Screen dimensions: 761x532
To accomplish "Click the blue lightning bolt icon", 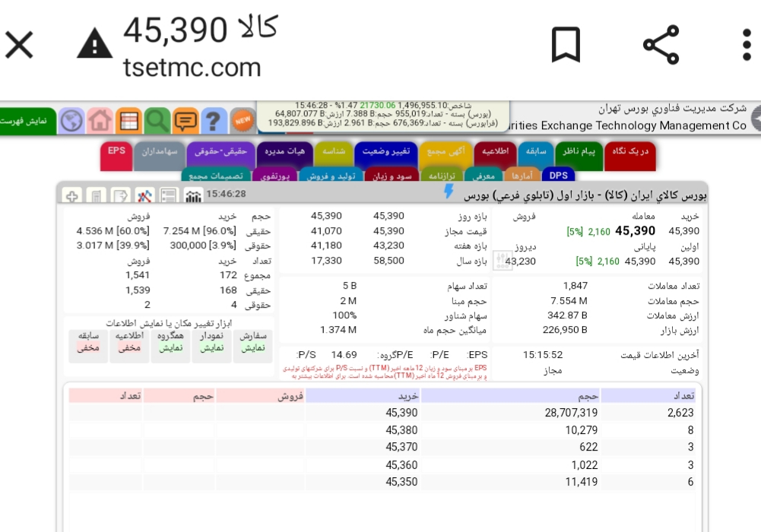I will point(449,192).
